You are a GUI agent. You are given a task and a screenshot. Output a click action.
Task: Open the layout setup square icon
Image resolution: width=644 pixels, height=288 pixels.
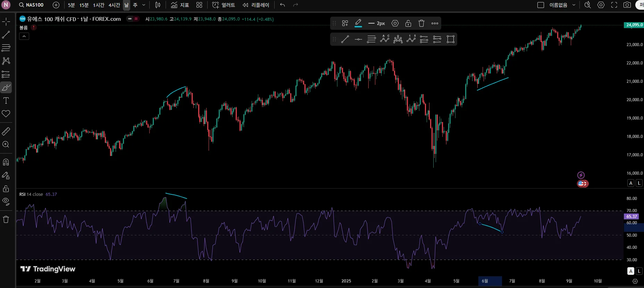coord(541,5)
